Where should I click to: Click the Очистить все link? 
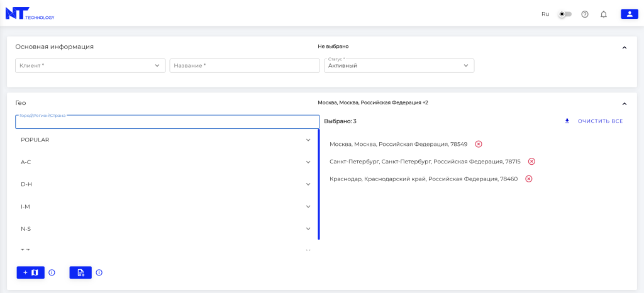coord(600,121)
